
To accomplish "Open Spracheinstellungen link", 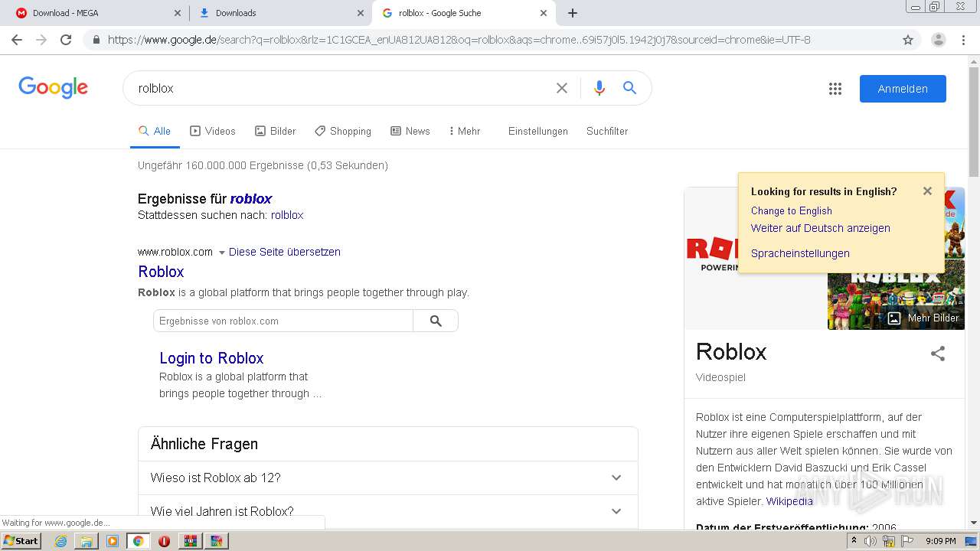I will [800, 253].
